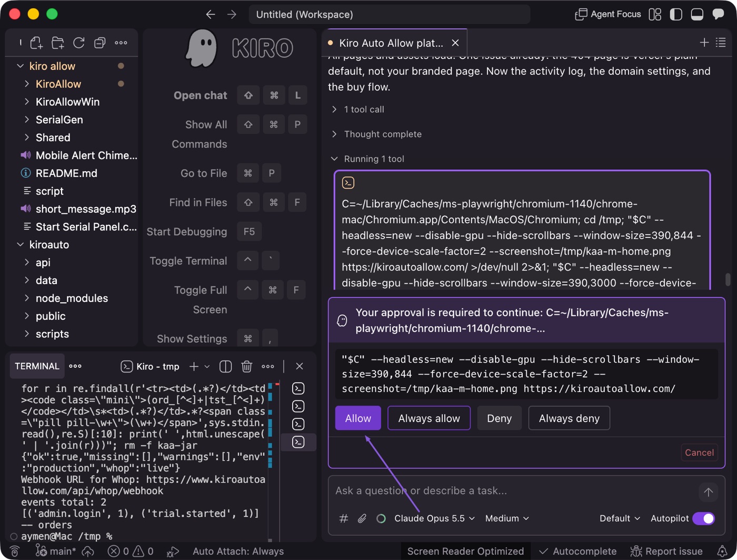This screenshot has width=737, height=560.
Task: Click 'Open chat' command on welcome page
Action: (x=201, y=95)
